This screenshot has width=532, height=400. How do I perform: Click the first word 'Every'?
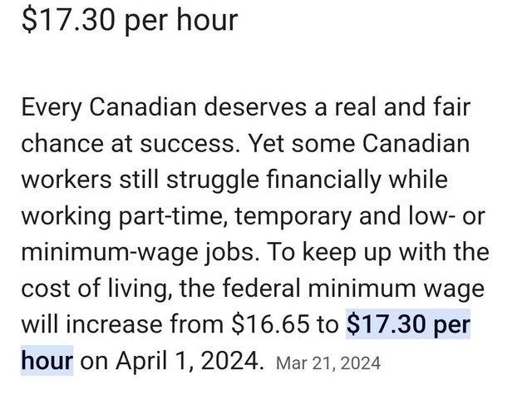coord(54,107)
